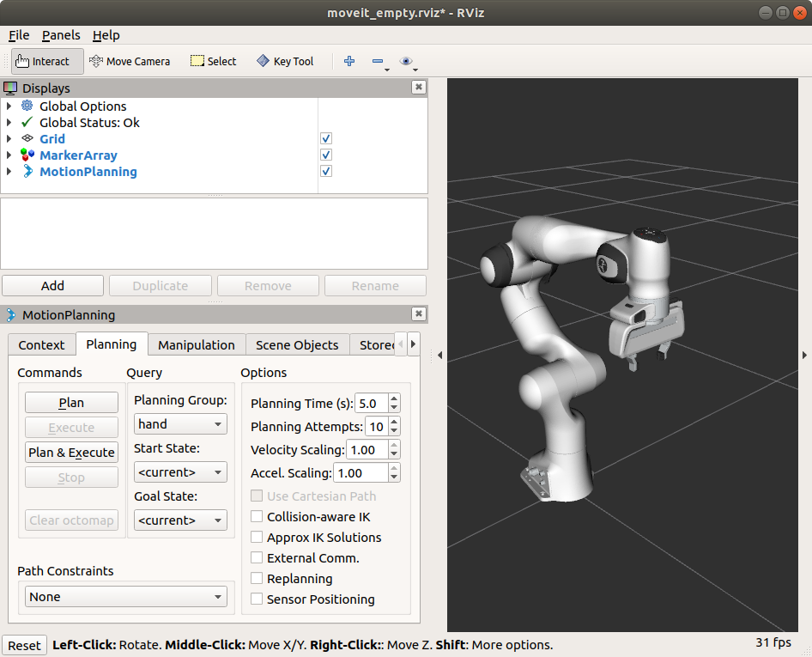This screenshot has height=657, width=812.
Task: Open the Planning Group dropdown showing hand
Action: tap(180, 423)
